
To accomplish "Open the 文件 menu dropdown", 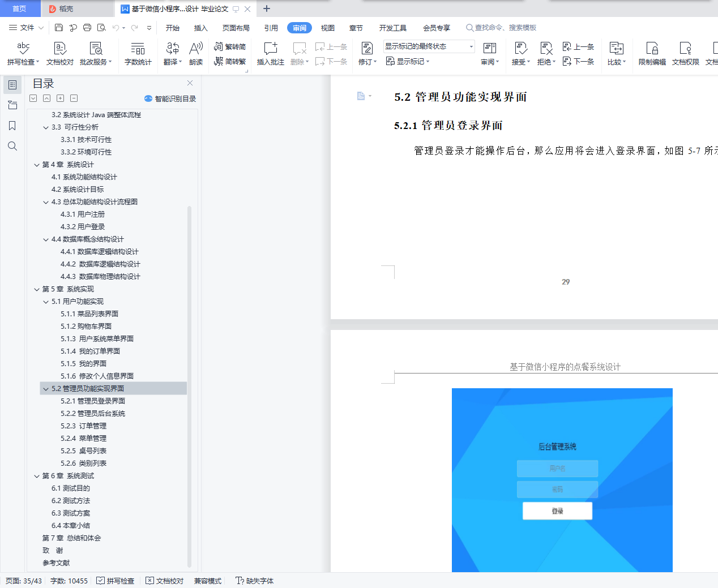I will [x=26, y=27].
